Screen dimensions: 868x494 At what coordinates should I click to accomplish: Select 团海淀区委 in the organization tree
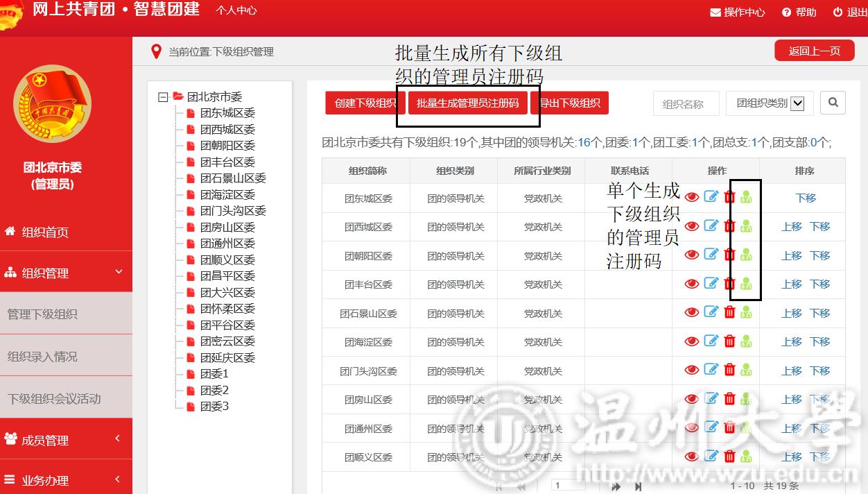(227, 195)
